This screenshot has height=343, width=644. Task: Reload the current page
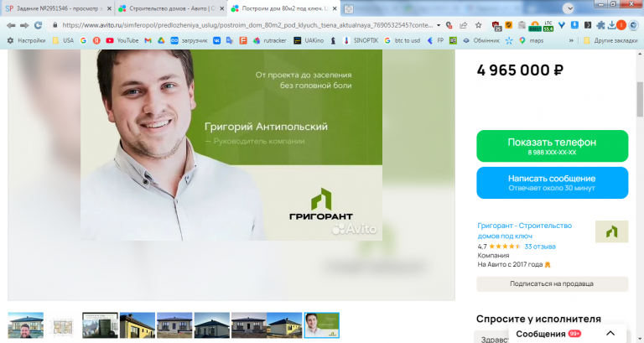(39, 25)
